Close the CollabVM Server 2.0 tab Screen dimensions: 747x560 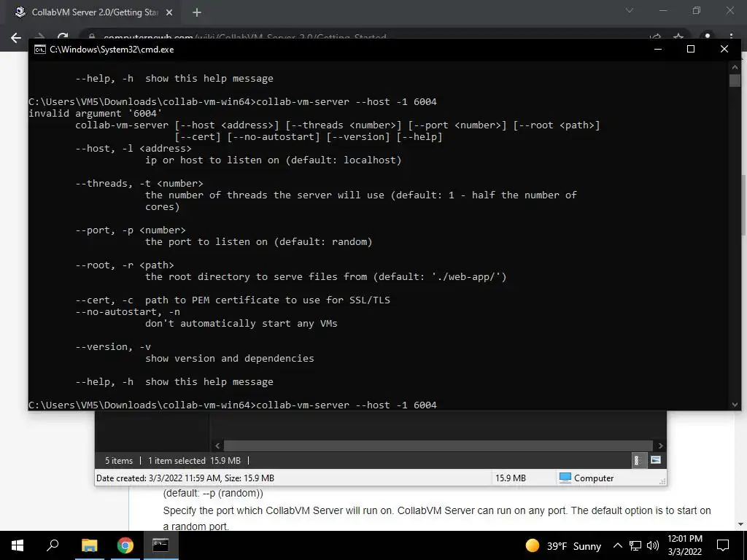coord(169,12)
